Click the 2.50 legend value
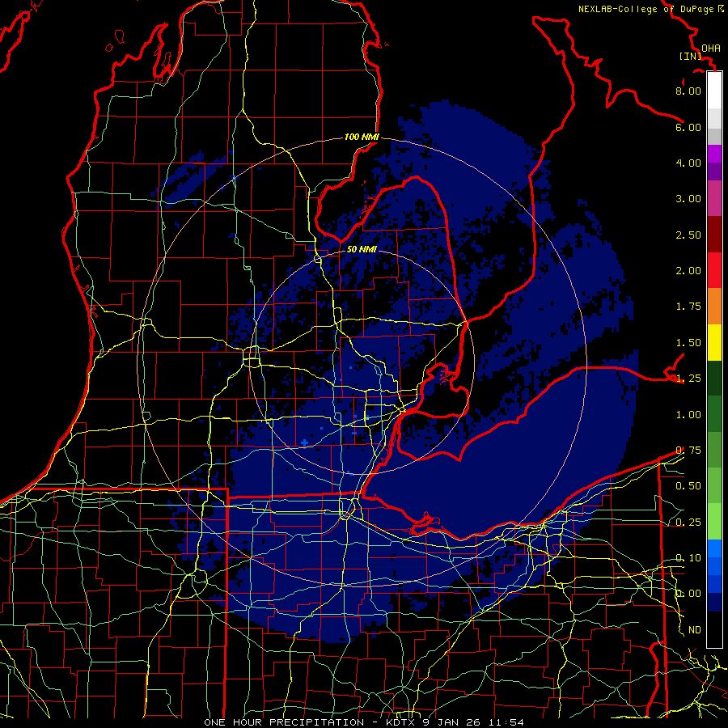 [688, 235]
